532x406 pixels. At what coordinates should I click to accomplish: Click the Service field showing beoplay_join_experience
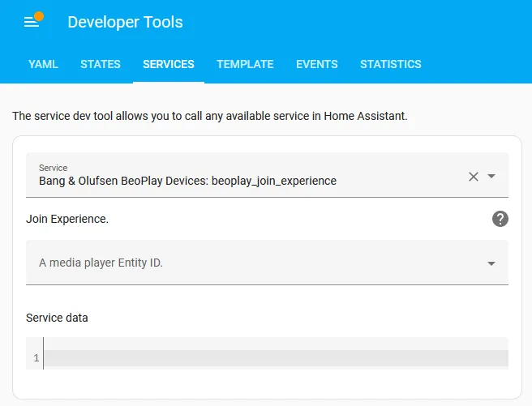tap(267, 175)
